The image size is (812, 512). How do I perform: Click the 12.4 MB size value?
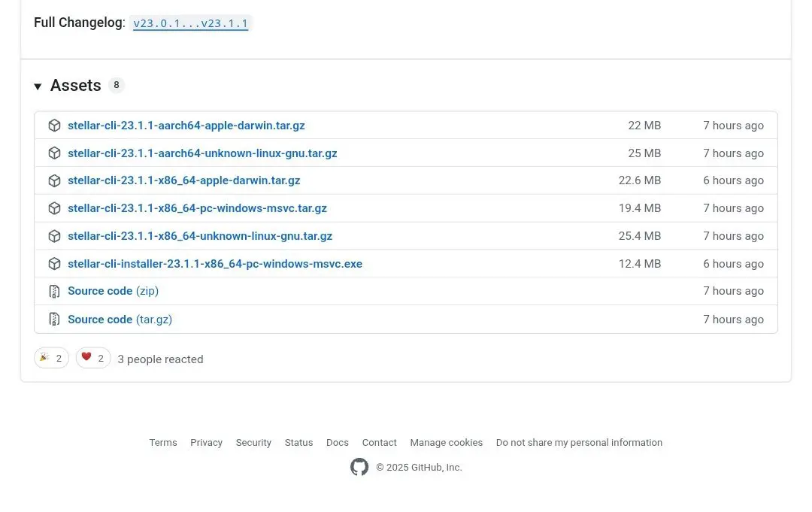640,263
